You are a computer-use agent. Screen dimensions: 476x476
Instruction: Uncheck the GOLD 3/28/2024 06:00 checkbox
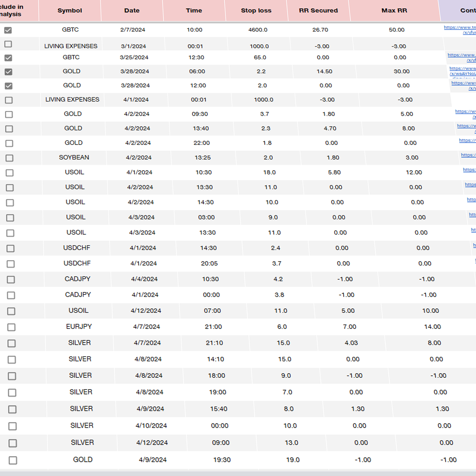(8, 72)
